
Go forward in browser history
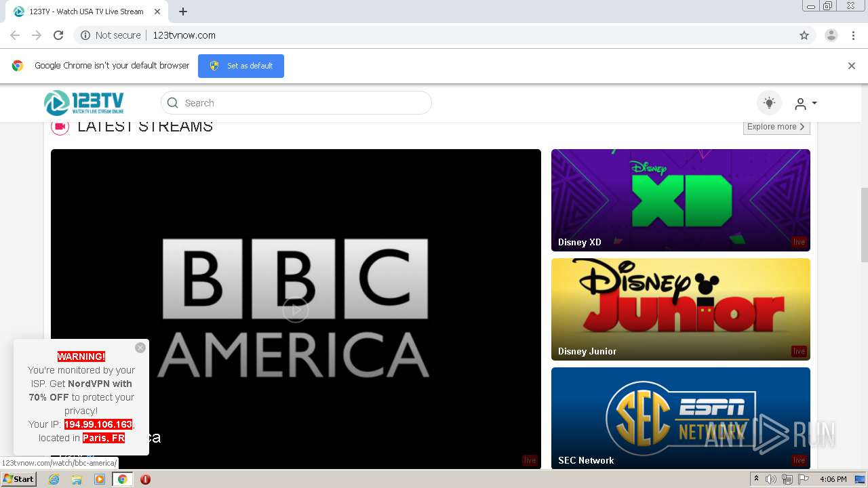coord(37,35)
